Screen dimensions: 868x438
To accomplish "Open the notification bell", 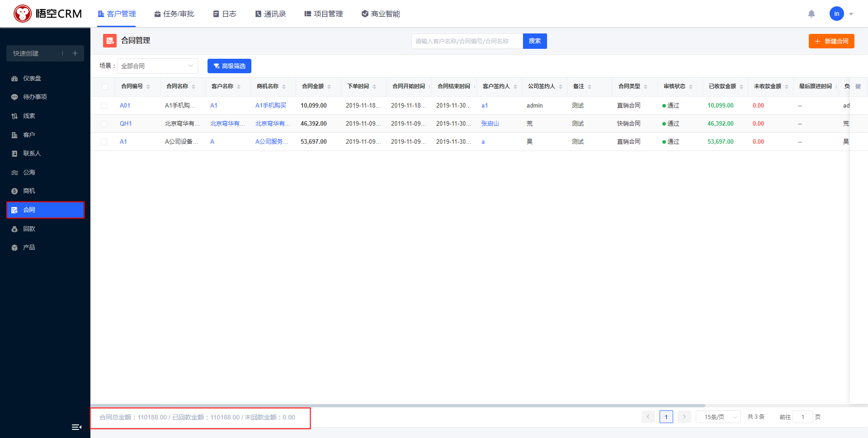I will tap(811, 14).
